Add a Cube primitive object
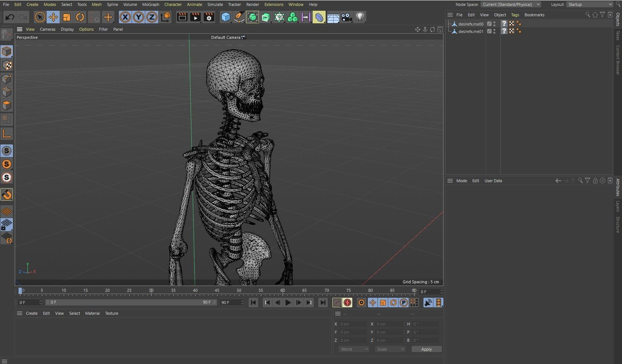 point(226,17)
